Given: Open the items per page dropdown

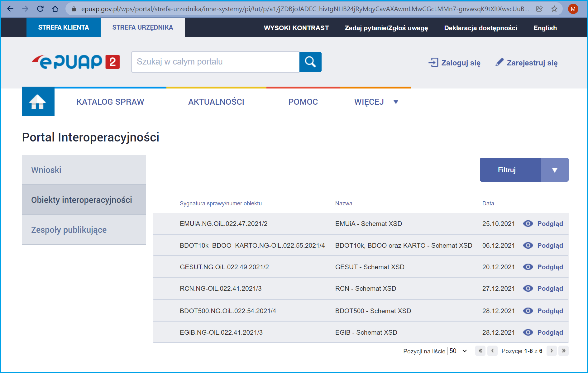Looking at the screenshot, I should click(458, 351).
